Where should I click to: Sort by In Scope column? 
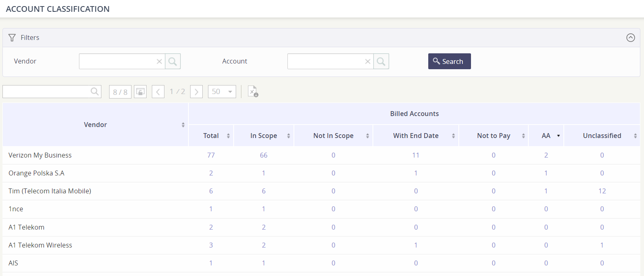(x=289, y=136)
